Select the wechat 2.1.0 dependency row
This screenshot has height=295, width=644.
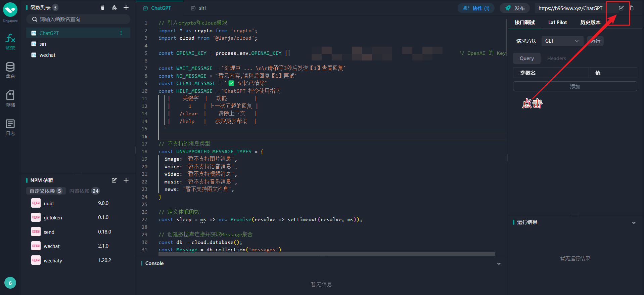[78, 246]
